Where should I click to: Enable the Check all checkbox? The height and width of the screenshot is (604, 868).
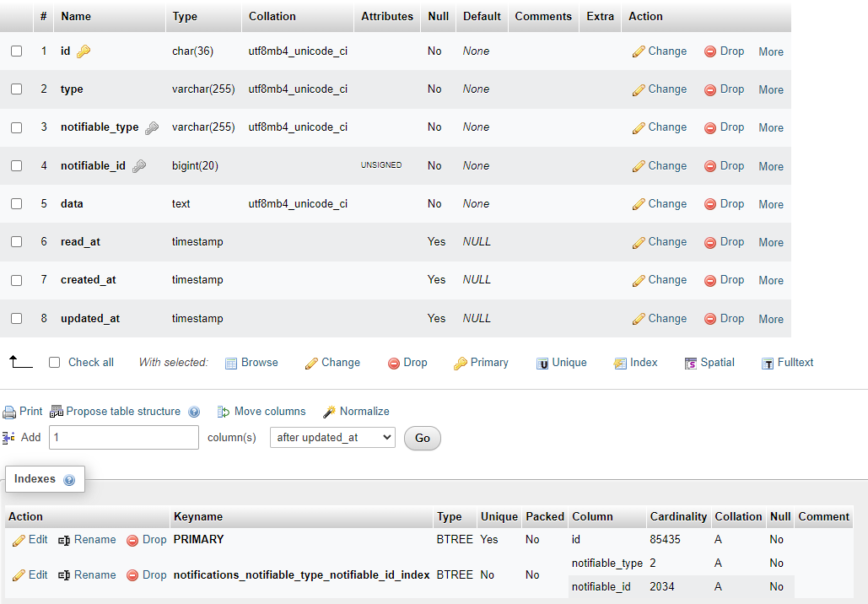click(54, 363)
